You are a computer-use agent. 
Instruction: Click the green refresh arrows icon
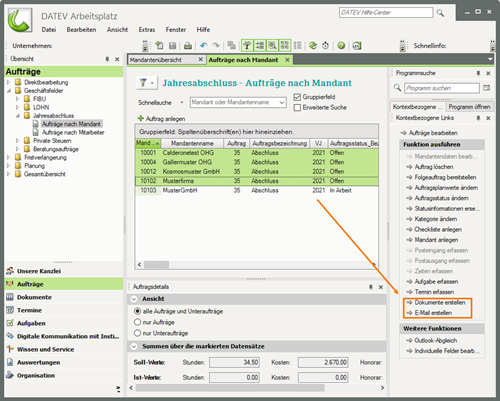313,45
